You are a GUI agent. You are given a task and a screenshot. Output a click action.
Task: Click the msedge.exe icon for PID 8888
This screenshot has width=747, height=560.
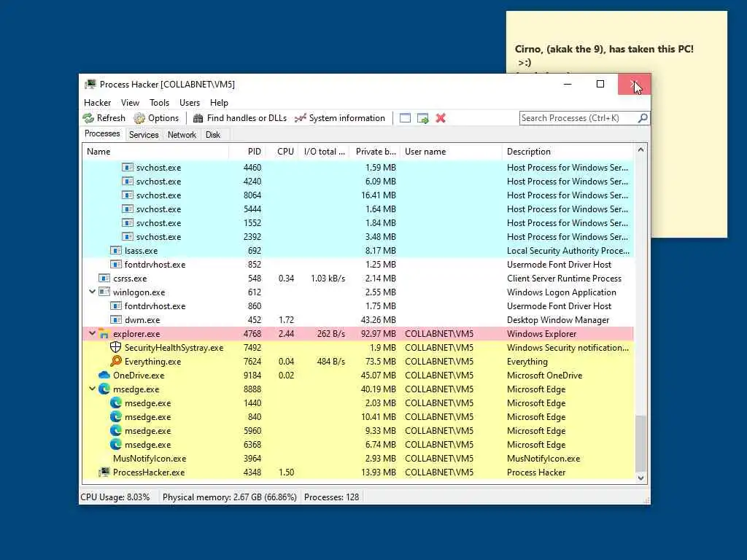click(104, 389)
